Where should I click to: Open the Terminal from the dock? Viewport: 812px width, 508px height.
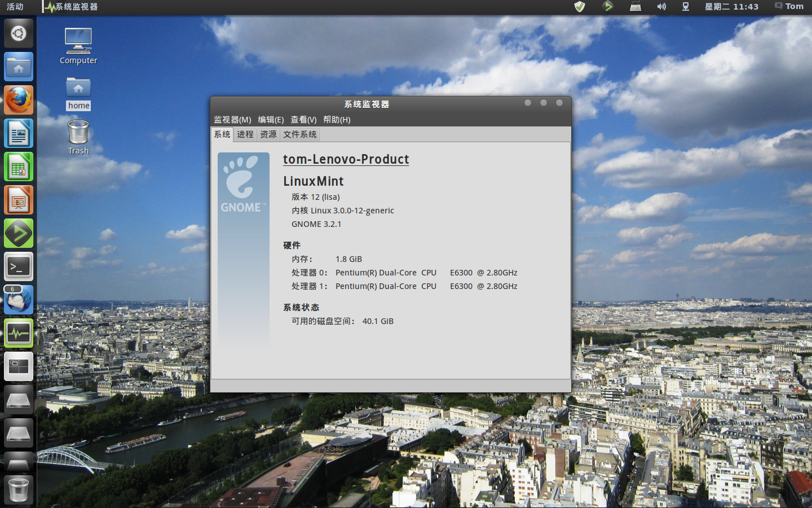(x=19, y=266)
